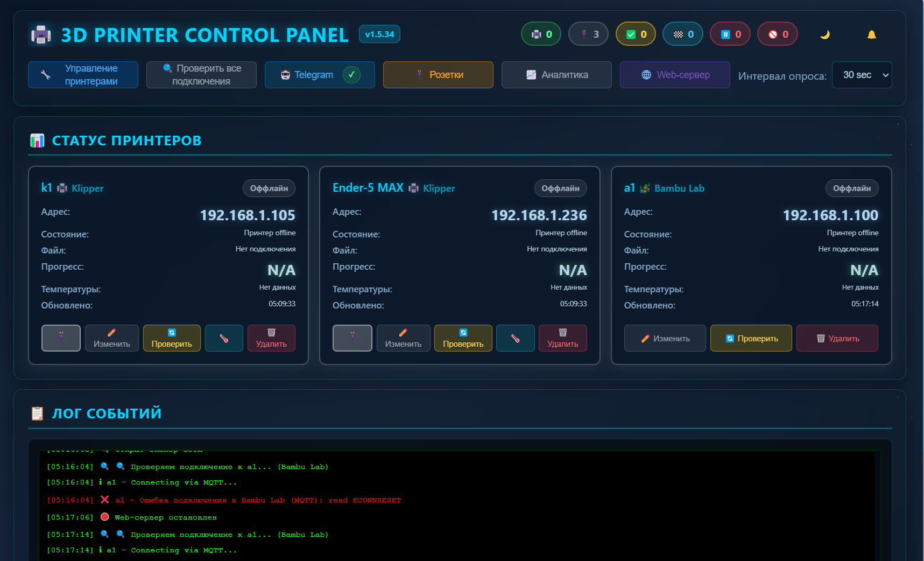Open the Аналитика panel

556,75
